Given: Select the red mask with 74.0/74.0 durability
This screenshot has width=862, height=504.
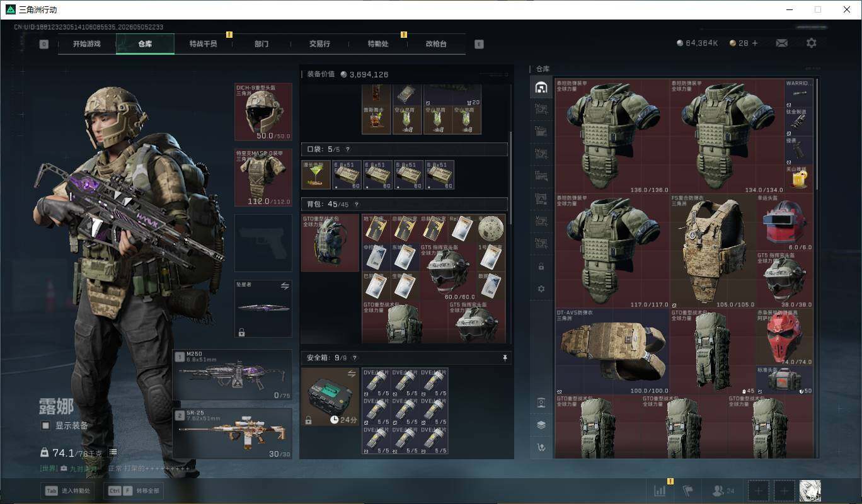Looking at the screenshot, I should click(x=784, y=337).
